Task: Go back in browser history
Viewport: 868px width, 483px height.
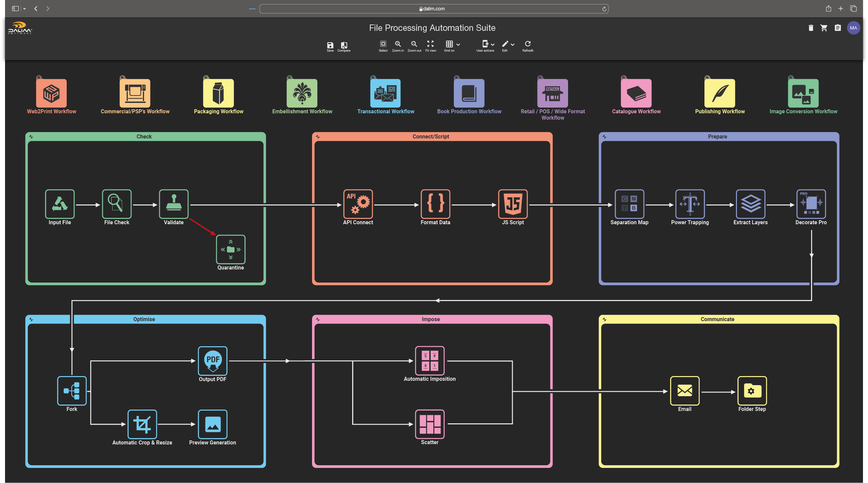Action: [x=36, y=9]
